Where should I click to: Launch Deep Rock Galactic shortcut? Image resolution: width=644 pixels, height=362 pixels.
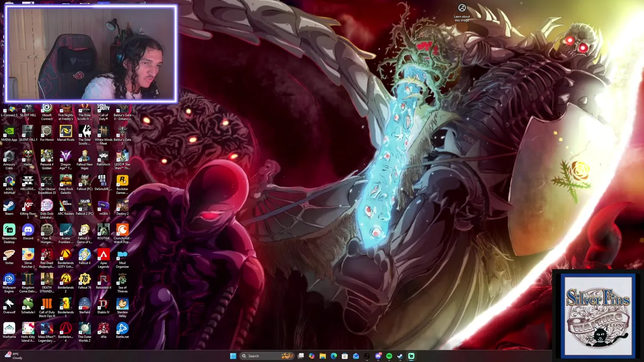[x=65, y=185]
